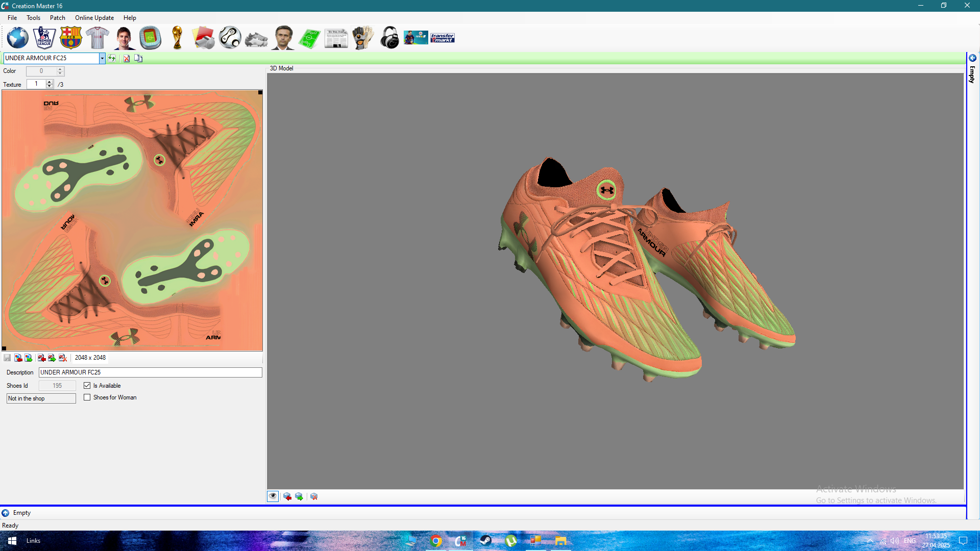Click the refresh shoe list green arrows icon
This screenshot has height=551, width=980.
tap(112, 58)
